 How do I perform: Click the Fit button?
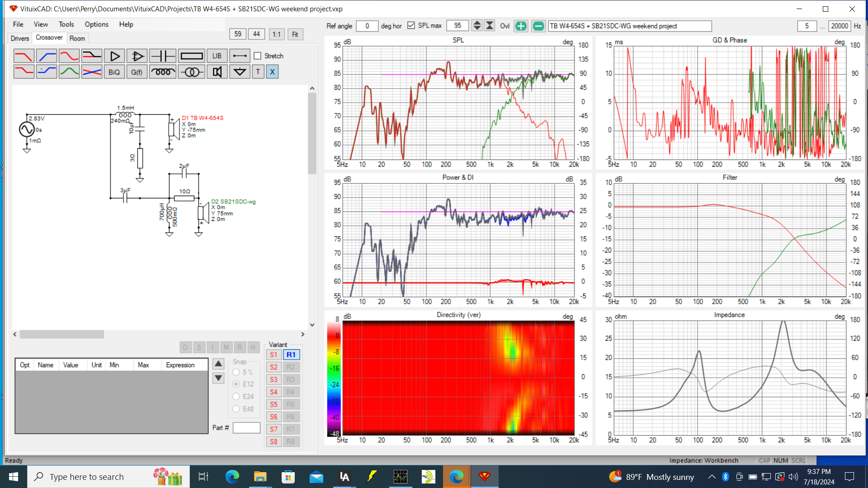pyautogui.click(x=295, y=34)
